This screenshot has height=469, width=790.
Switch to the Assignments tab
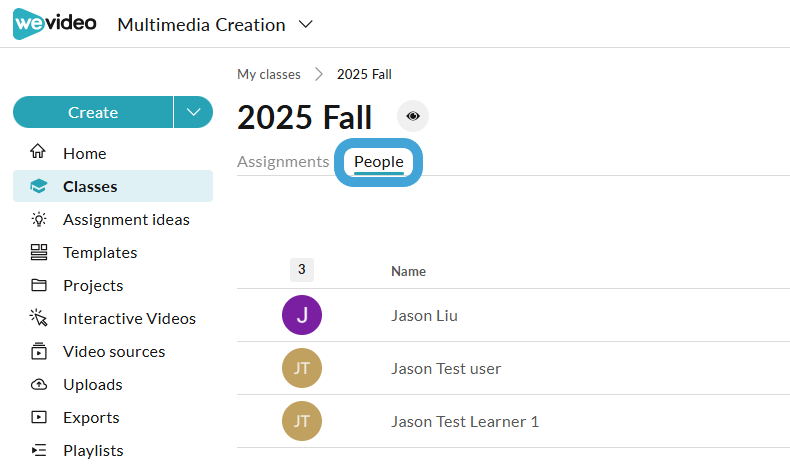coord(283,162)
